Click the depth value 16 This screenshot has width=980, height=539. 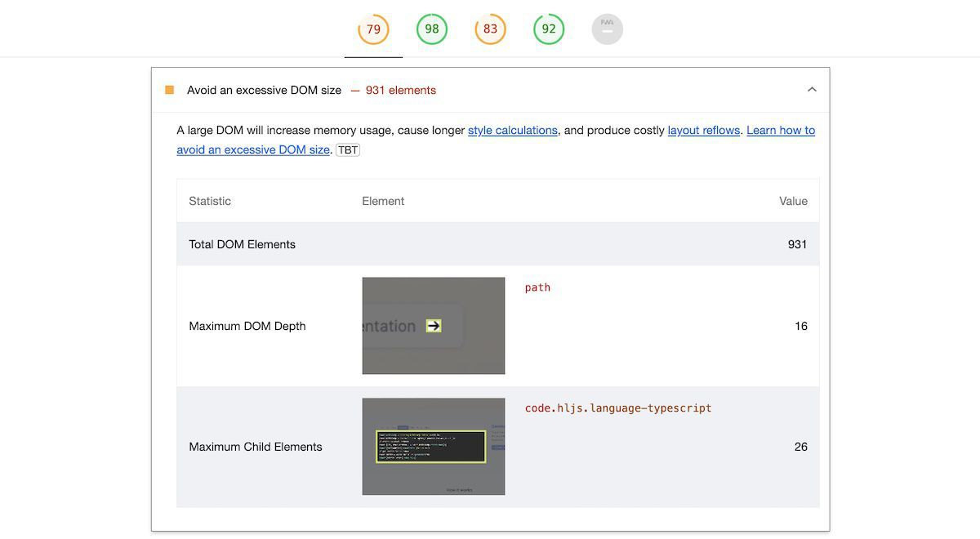(x=801, y=326)
